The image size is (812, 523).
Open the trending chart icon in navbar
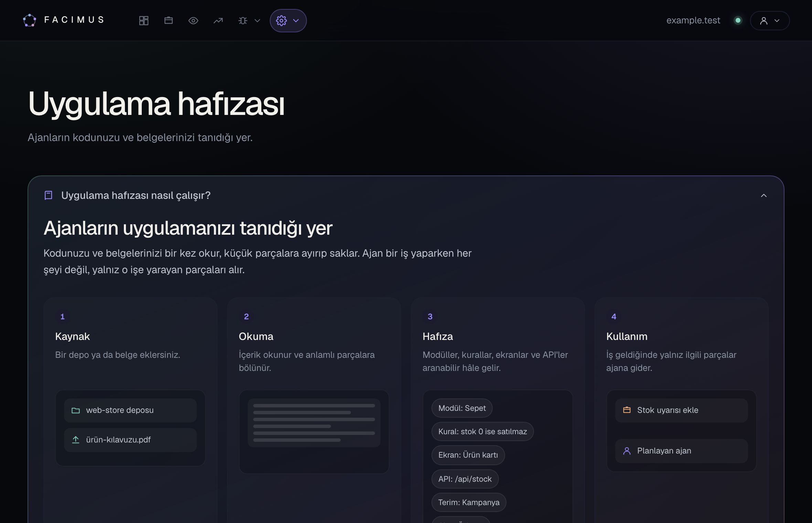coord(218,21)
